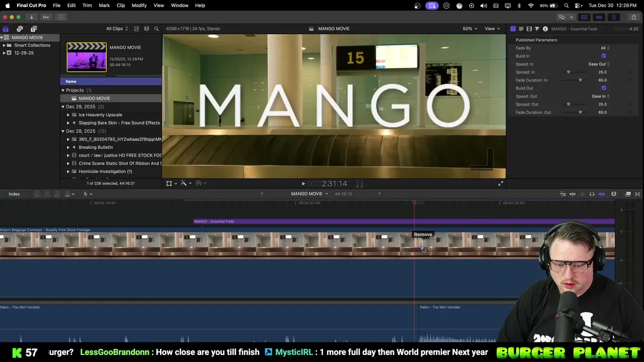Collapse the Projects group
Image resolution: width=644 pixels, height=362 pixels.
click(63, 90)
